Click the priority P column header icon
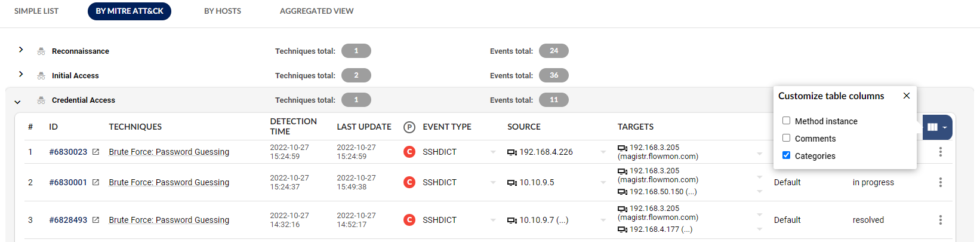Viewport: 980px width, 242px height. (x=409, y=127)
